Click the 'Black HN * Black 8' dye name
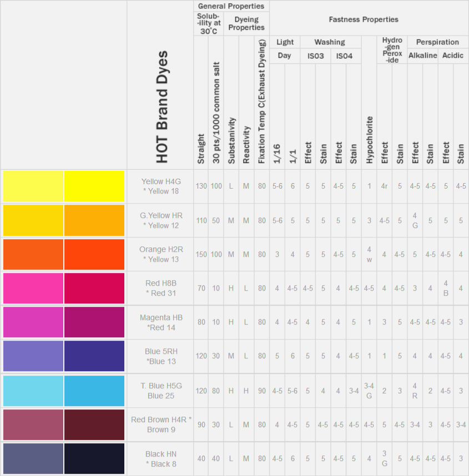Screen dimensions: 469x476 coord(161,459)
